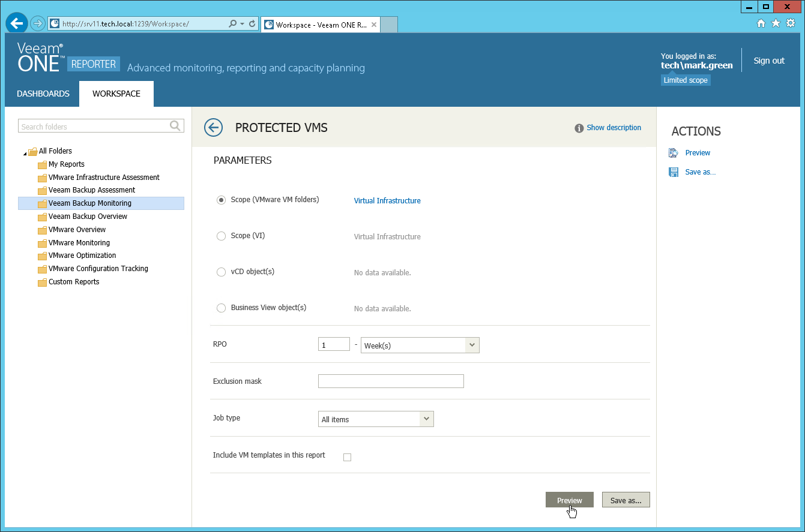Viewport: 805px width, 532px height.
Task: Collapse the All Folders tree node
Action: (25, 153)
